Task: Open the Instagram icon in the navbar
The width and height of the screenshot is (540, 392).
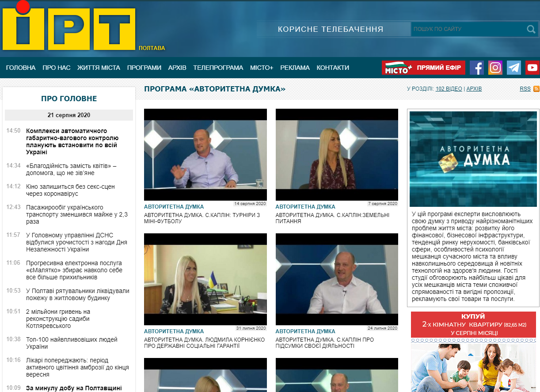Action: pos(495,68)
